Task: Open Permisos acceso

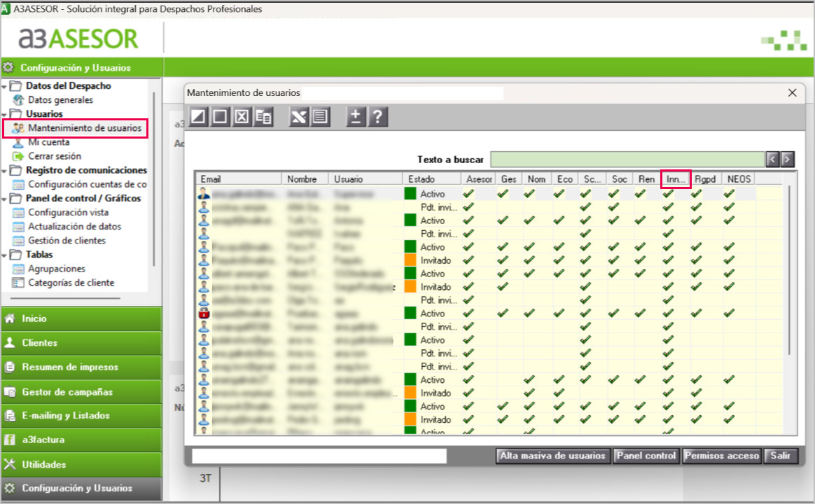Action: tap(721, 456)
